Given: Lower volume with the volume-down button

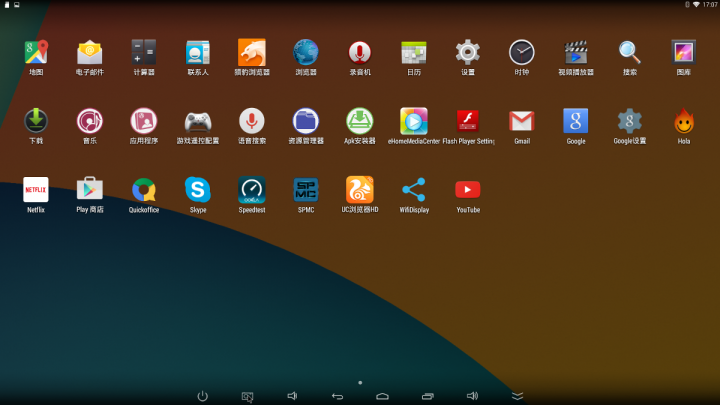Looking at the screenshot, I should (x=292, y=396).
